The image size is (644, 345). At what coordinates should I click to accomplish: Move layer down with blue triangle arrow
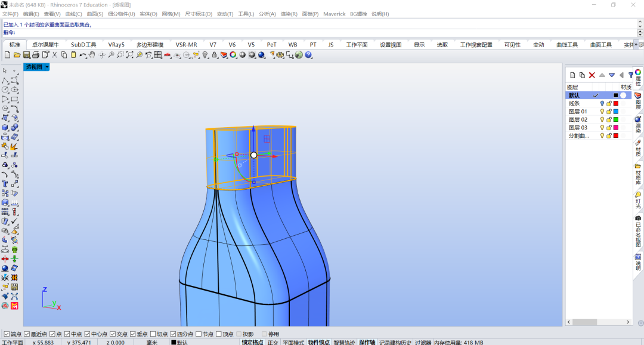pyautogui.click(x=612, y=75)
